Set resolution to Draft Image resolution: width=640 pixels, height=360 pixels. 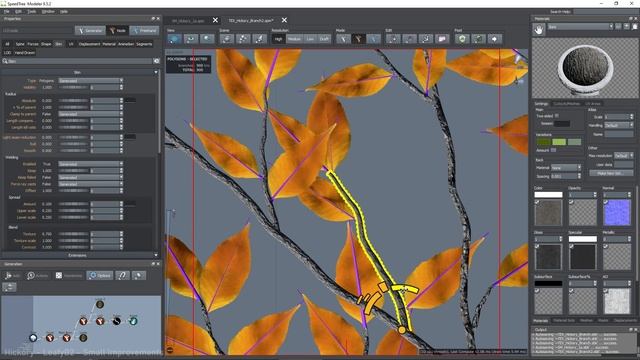[324, 39]
